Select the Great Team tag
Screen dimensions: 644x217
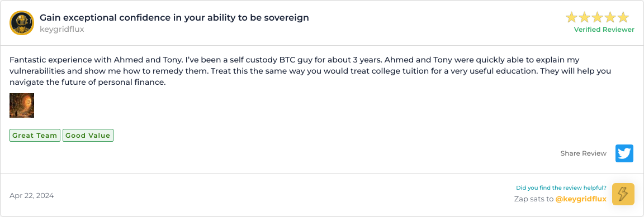[35, 136]
